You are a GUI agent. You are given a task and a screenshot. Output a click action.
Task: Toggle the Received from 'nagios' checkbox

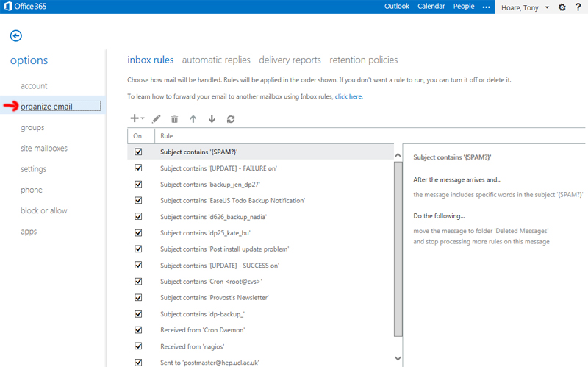(138, 346)
